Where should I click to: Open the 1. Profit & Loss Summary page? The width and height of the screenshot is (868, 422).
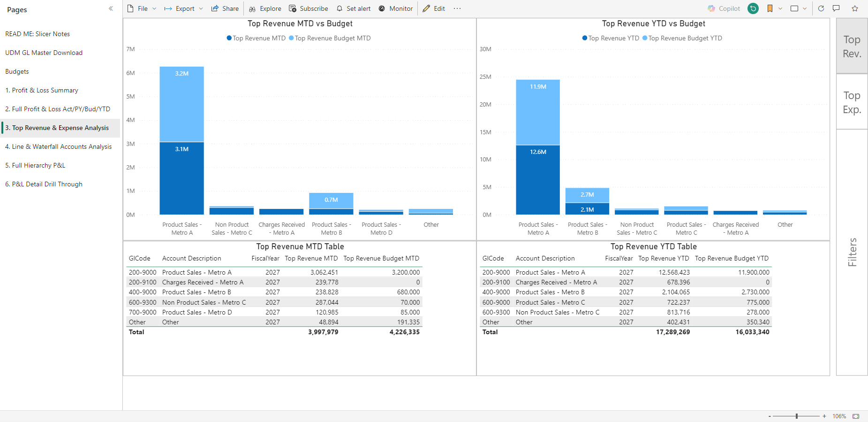[42, 90]
